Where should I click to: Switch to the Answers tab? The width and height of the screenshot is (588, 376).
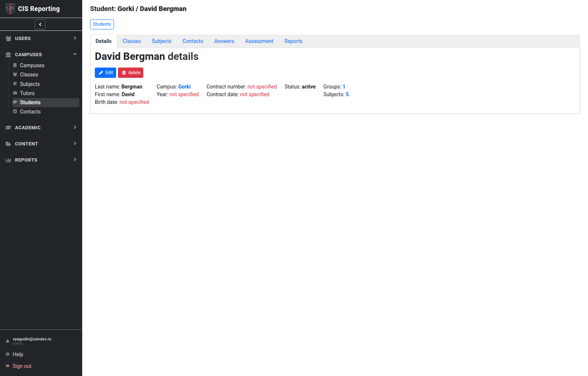click(x=224, y=41)
